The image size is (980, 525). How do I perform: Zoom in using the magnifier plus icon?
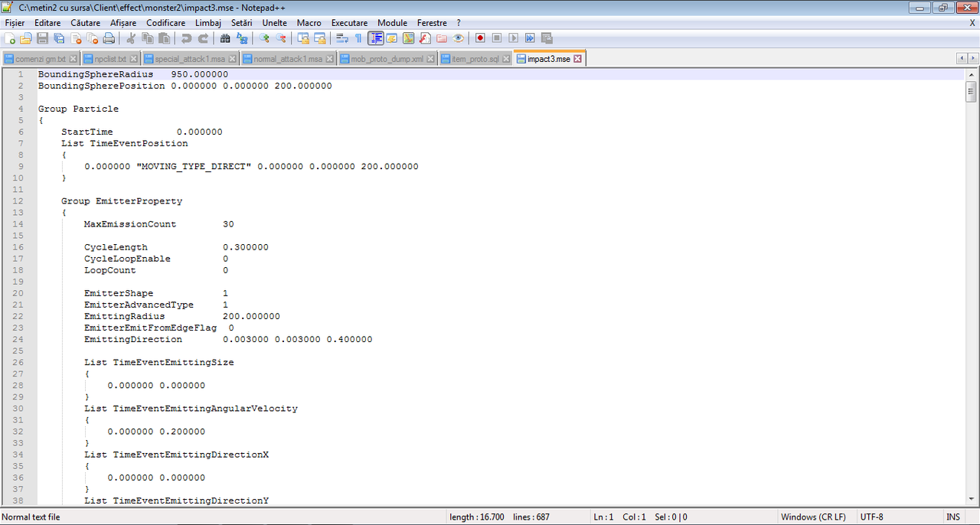click(264, 38)
